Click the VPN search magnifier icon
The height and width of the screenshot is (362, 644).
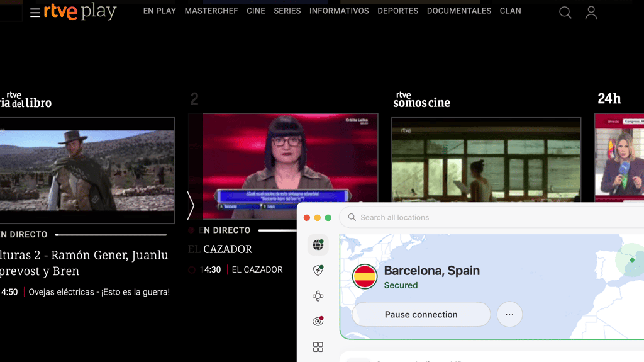[352, 217]
